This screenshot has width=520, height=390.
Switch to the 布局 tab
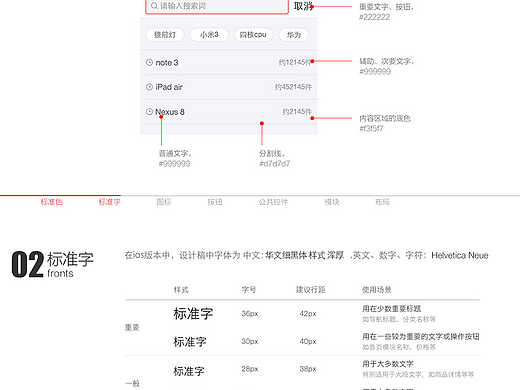(x=382, y=202)
